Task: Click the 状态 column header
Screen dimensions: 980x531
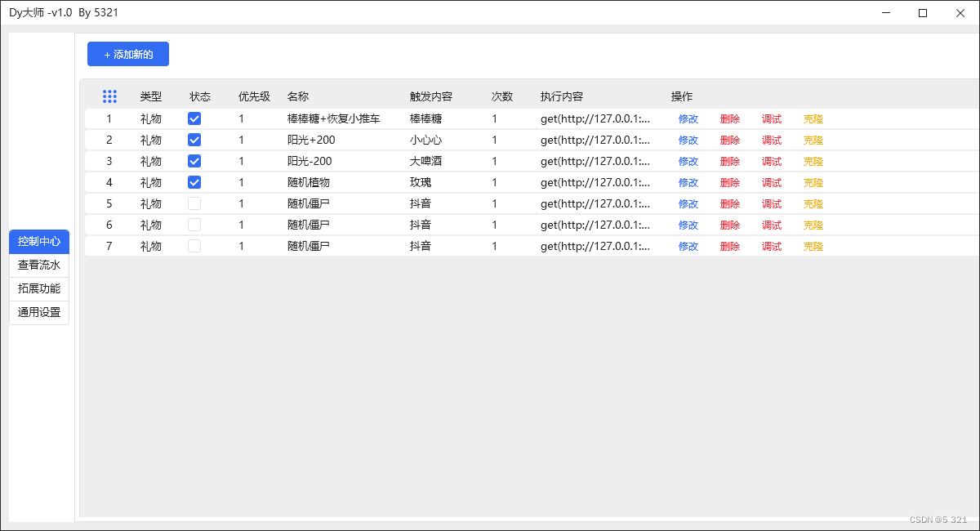Action: 200,96
